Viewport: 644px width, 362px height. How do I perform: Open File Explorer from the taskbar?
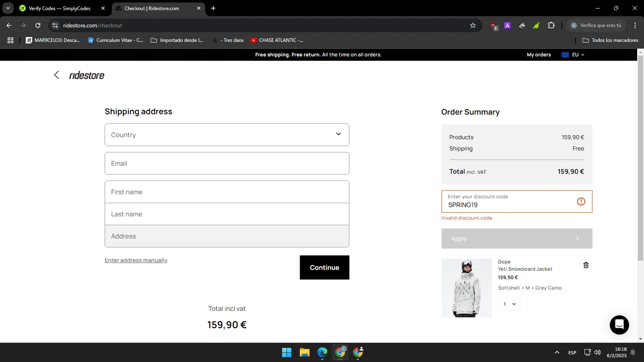coord(304,353)
